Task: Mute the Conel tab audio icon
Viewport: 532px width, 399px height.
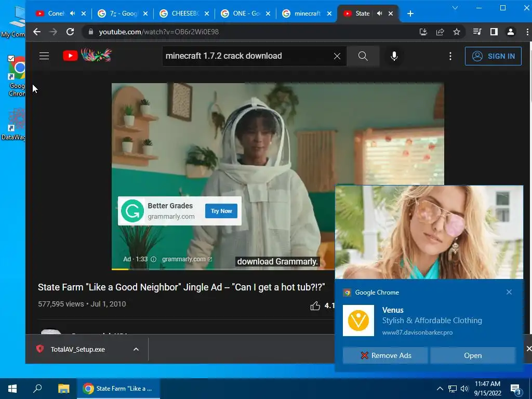Action: pos(73,13)
